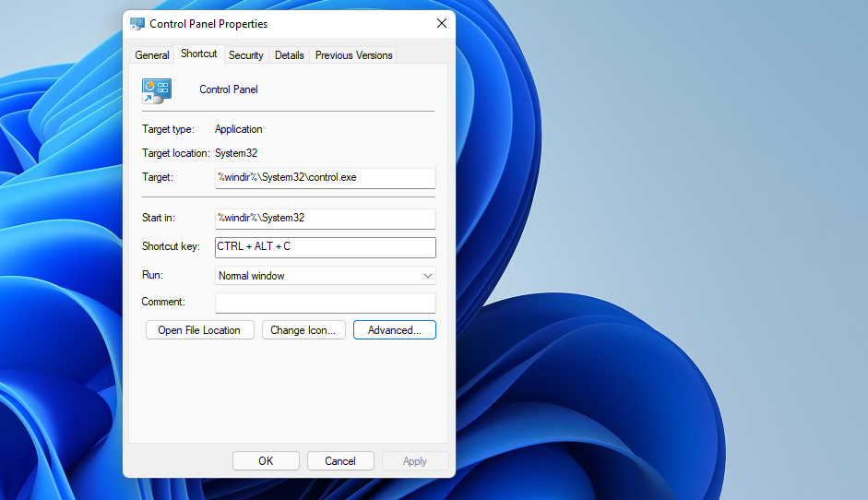
Task: Click the empty Comment field
Action: [326, 303]
